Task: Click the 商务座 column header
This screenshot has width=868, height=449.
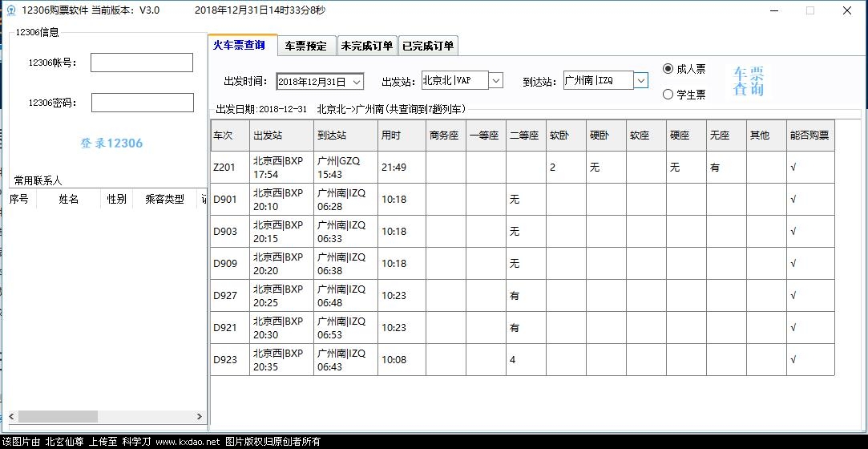Action: [x=446, y=135]
